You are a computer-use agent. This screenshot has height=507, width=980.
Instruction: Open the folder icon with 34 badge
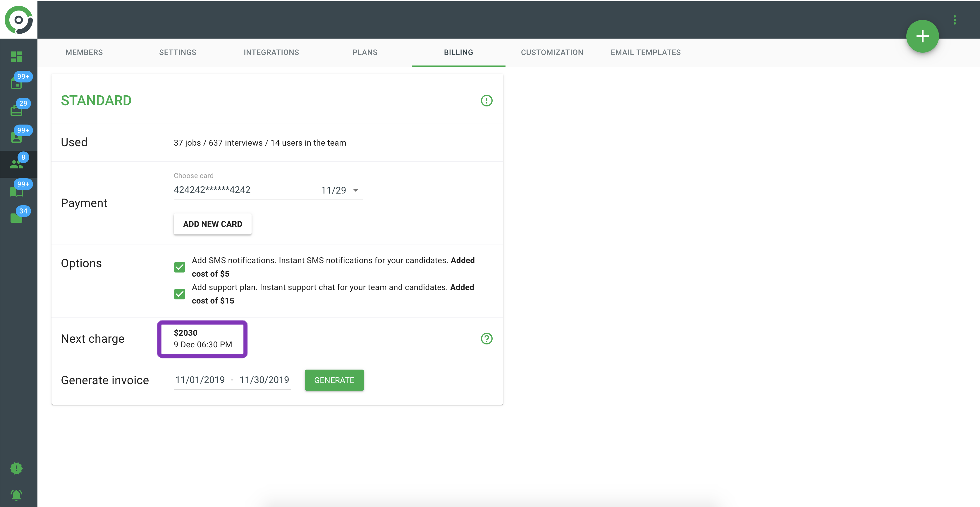pos(16,218)
